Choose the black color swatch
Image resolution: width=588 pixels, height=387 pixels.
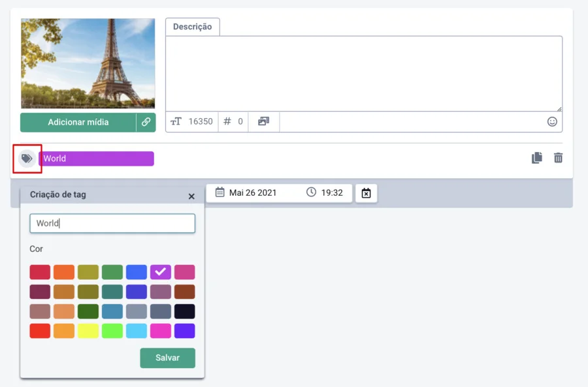185,311
